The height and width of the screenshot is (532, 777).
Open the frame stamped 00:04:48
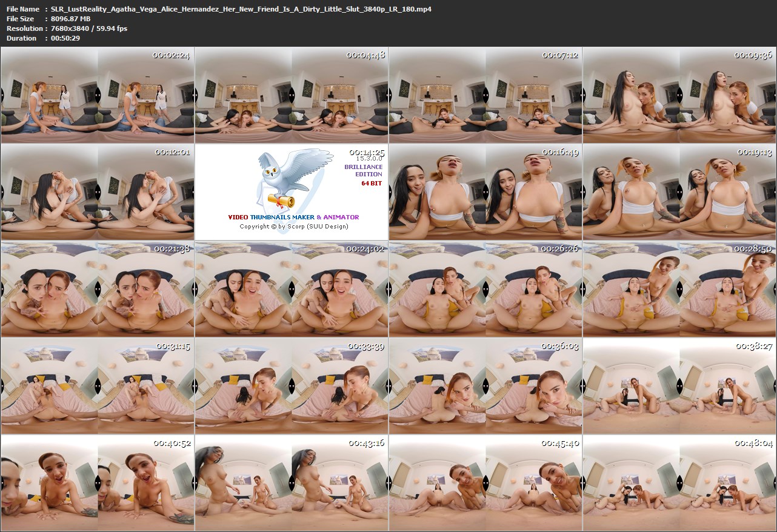tap(292, 95)
